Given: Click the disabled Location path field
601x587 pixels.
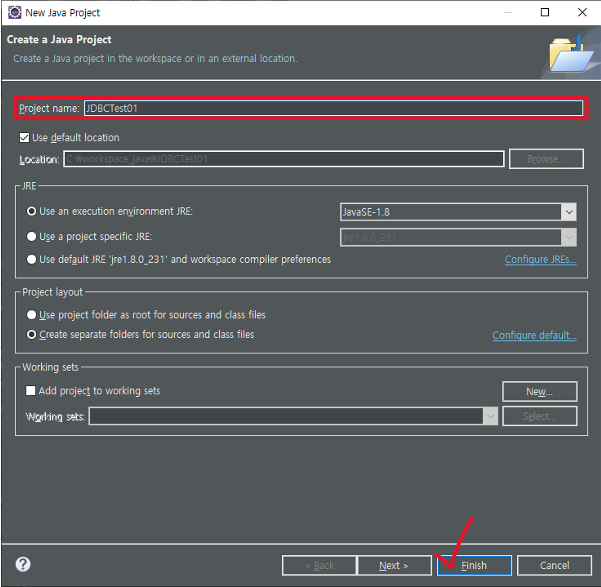Looking at the screenshot, I should tap(284, 159).
